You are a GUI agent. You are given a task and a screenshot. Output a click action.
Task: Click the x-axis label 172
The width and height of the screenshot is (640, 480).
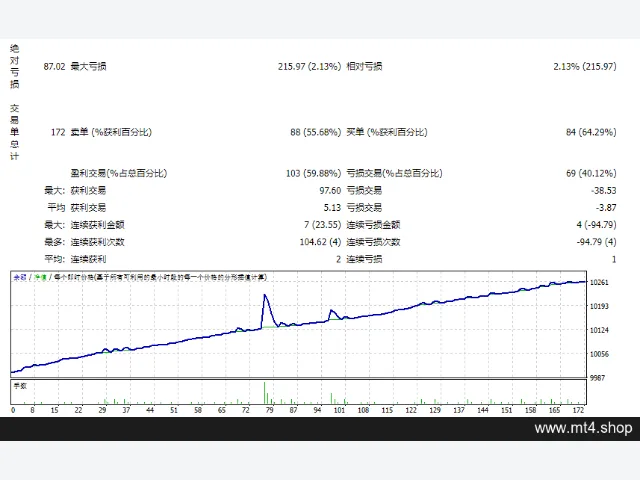point(578,410)
